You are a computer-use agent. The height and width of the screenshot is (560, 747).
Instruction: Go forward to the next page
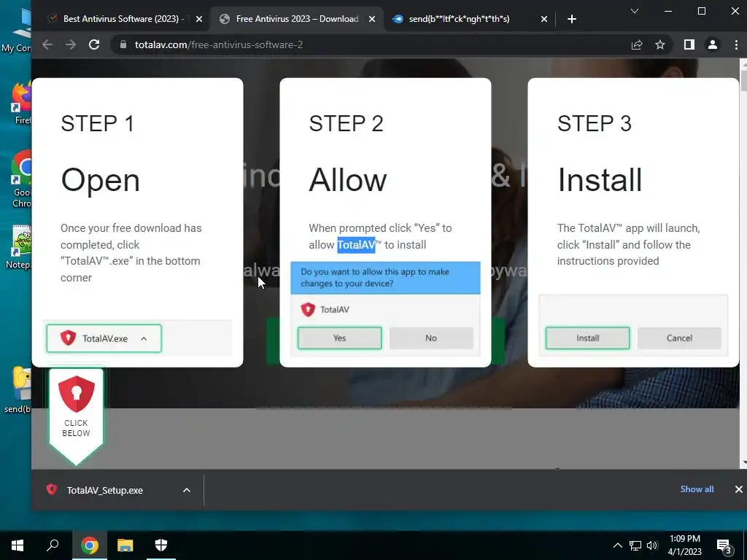point(71,44)
